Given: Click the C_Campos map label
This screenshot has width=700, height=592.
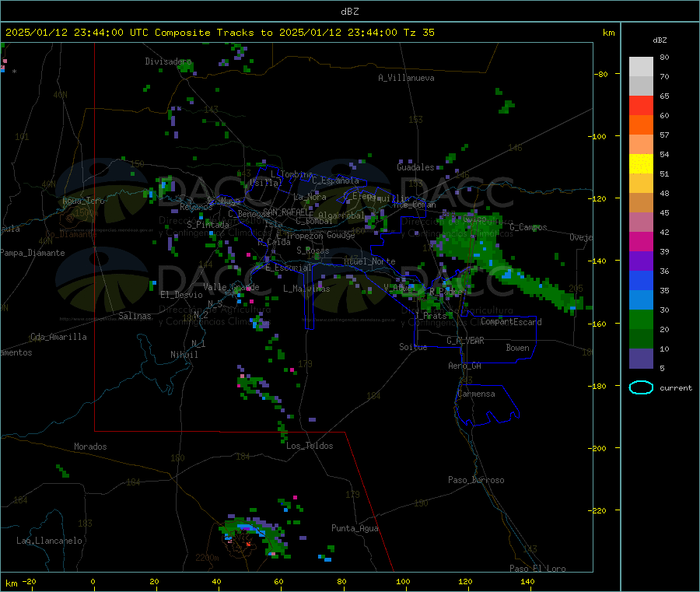Looking at the screenshot, I should click(x=528, y=227).
